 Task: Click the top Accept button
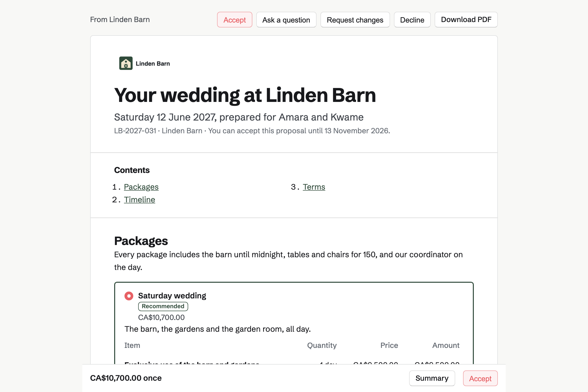(234, 20)
